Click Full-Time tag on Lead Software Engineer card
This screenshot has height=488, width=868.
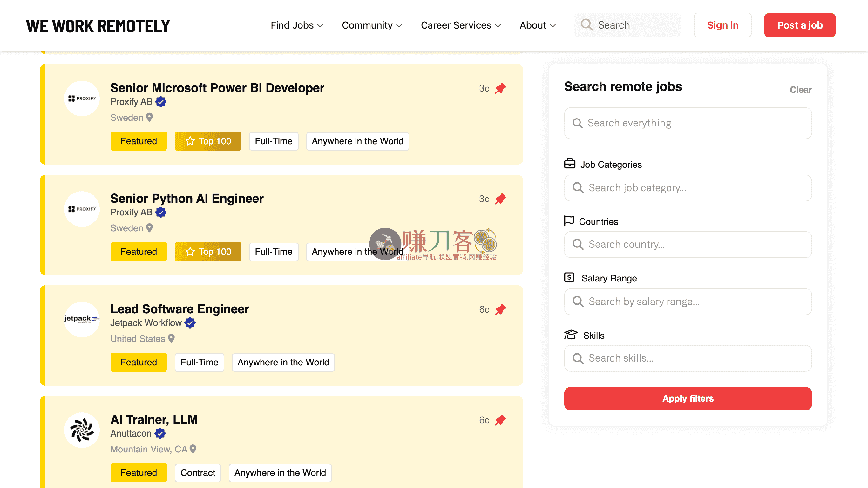[x=199, y=362]
